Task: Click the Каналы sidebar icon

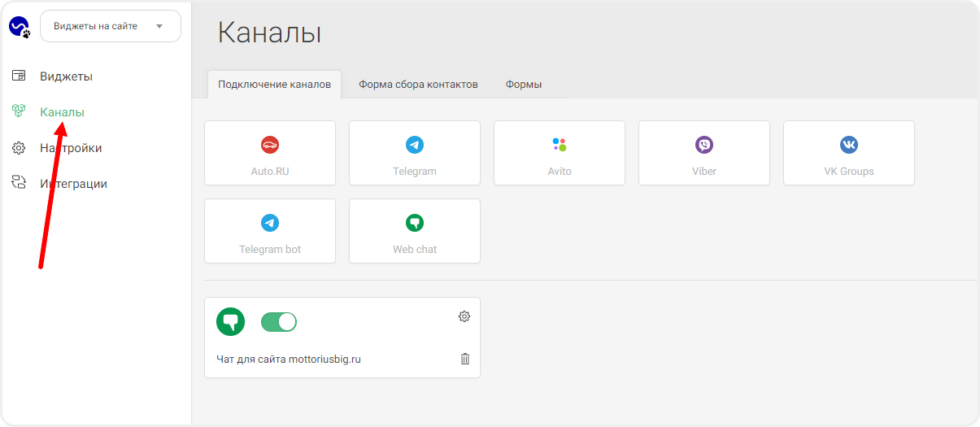Action: tap(19, 112)
